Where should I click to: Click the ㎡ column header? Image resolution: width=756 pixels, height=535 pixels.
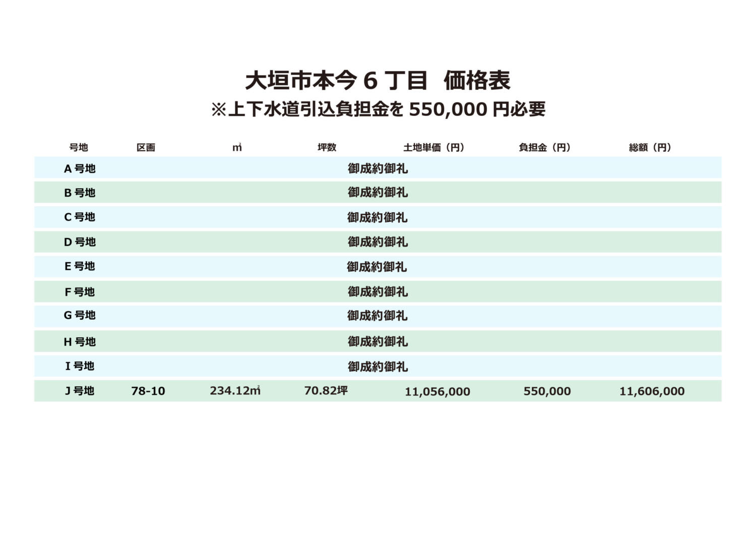coord(237,147)
